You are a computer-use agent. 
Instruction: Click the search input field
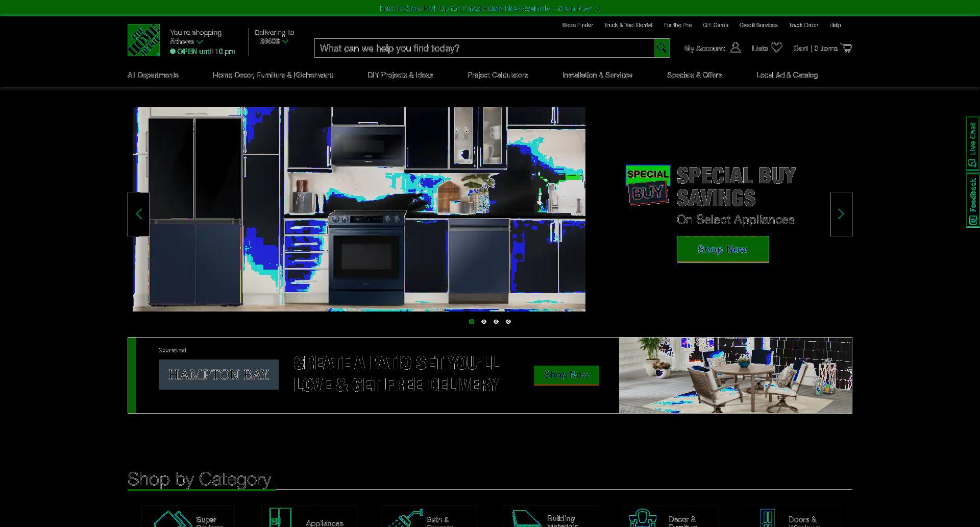coord(484,48)
